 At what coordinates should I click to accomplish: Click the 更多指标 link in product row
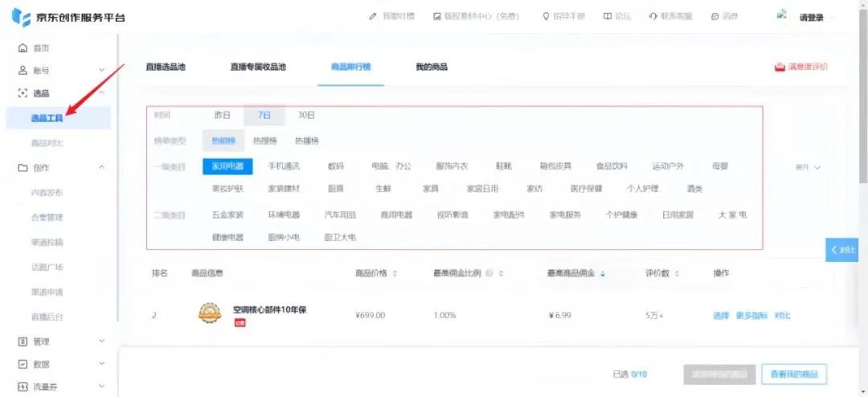(x=751, y=315)
